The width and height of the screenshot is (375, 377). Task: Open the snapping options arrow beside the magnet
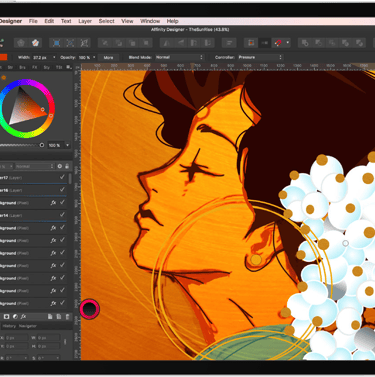point(288,43)
